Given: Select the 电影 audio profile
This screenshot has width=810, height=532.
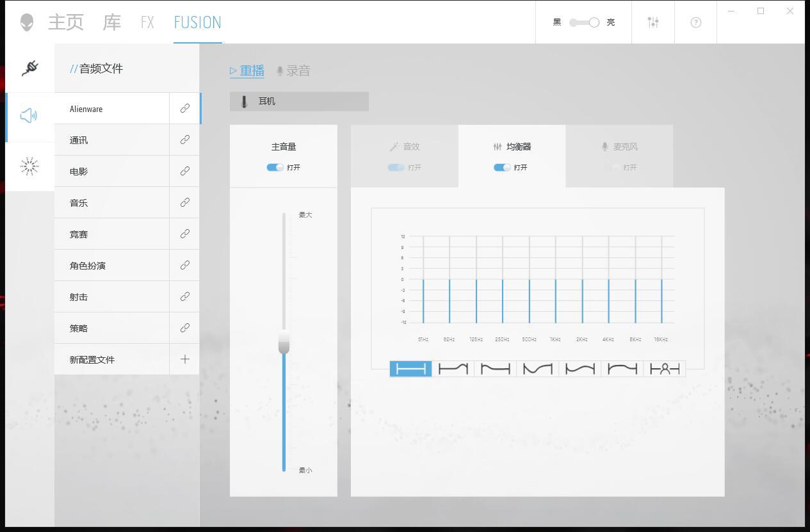Looking at the screenshot, I should (111, 171).
